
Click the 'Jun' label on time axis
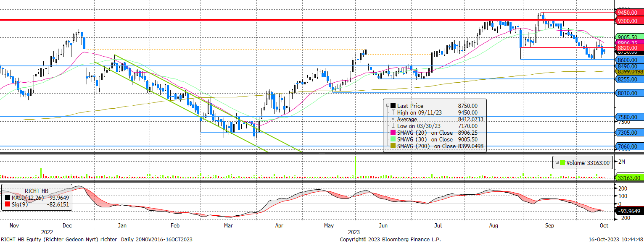click(383, 225)
